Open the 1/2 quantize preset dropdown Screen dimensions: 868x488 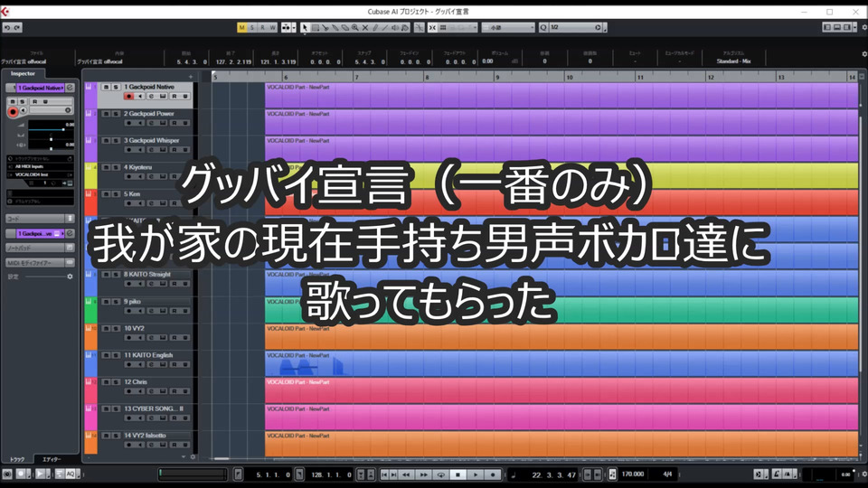click(x=576, y=28)
